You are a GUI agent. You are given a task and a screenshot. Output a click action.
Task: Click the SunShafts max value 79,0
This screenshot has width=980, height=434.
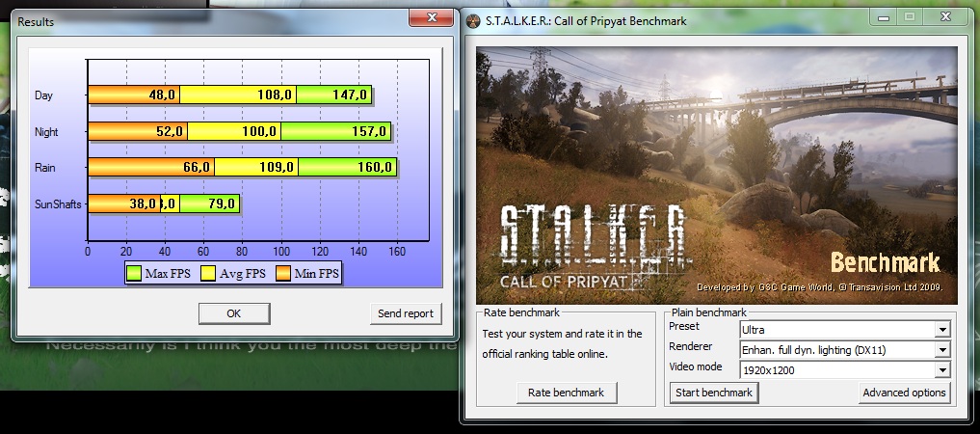(222, 203)
